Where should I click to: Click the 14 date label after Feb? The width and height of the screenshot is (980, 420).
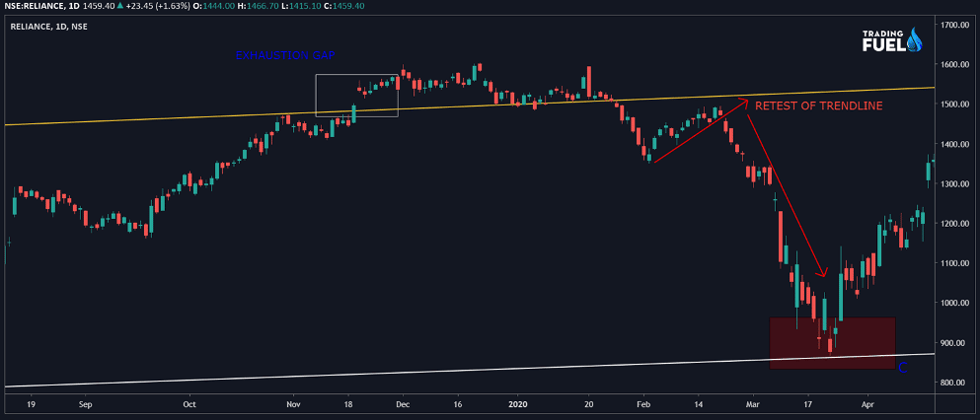[x=698, y=404]
